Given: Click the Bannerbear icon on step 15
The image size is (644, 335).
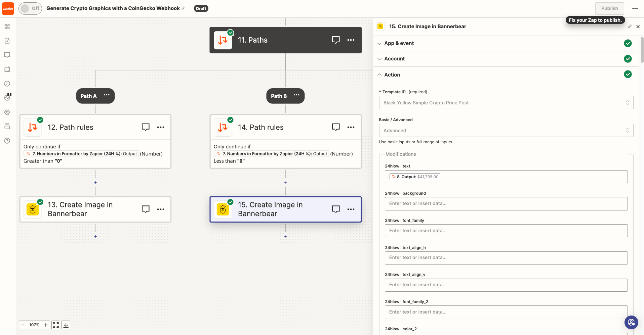Looking at the screenshot, I should coord(223,209).
